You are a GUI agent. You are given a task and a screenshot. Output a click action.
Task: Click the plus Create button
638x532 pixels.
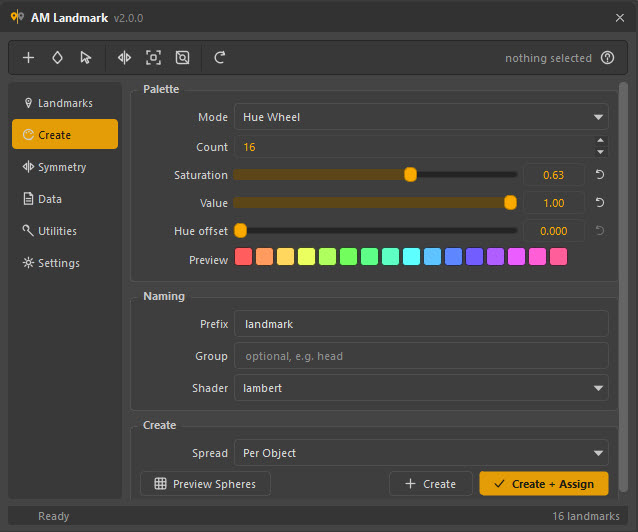point(430,484)
